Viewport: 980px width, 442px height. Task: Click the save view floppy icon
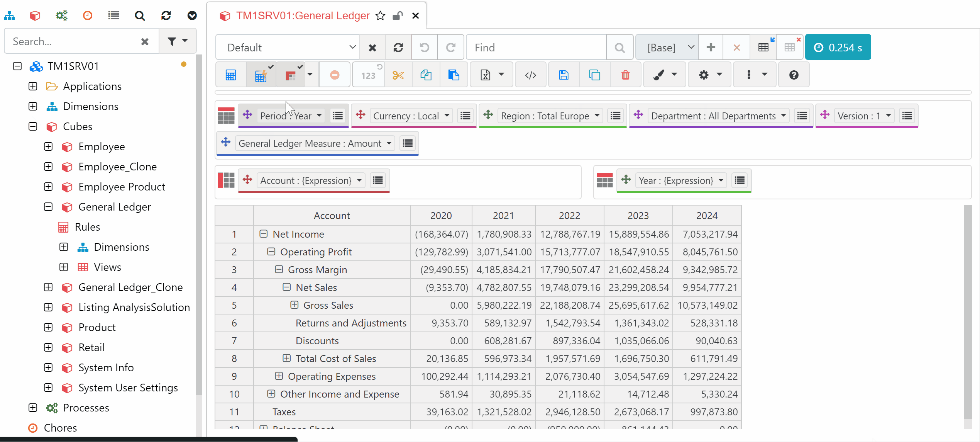point(564,75)
